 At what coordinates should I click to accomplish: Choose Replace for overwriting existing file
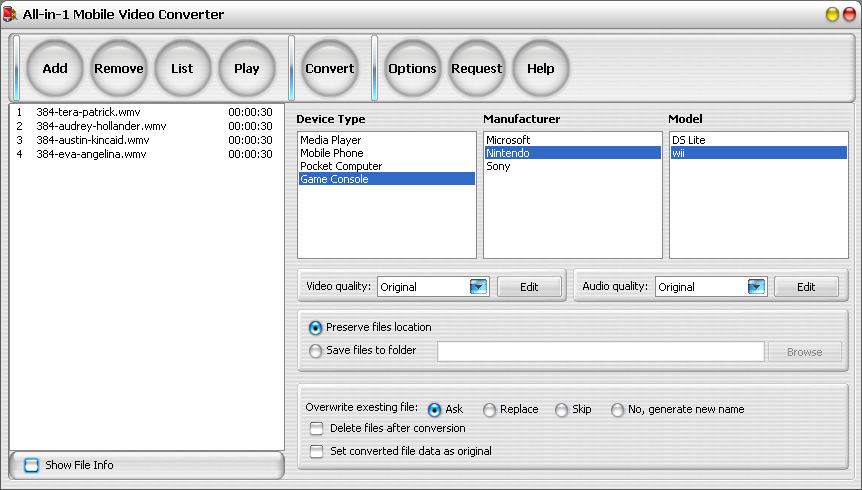pos(490,410)
